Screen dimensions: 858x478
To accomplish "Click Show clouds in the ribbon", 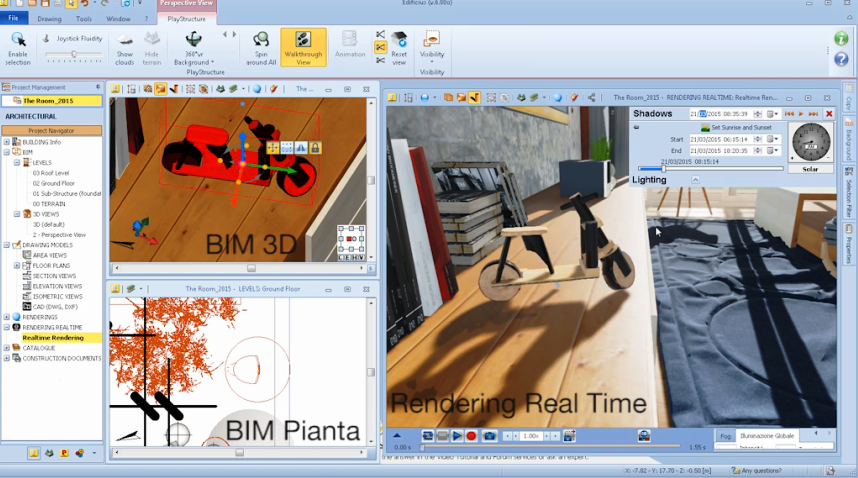I will coord(125,48).
